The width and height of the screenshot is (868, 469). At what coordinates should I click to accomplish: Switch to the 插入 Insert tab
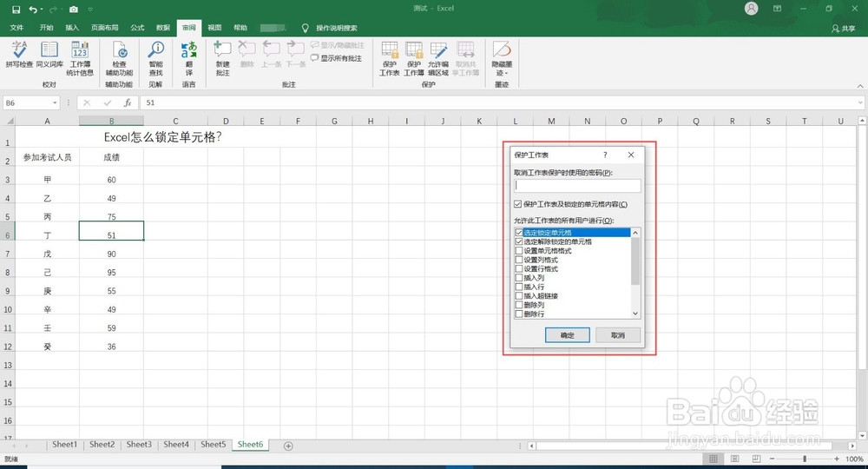coord(72,28)
